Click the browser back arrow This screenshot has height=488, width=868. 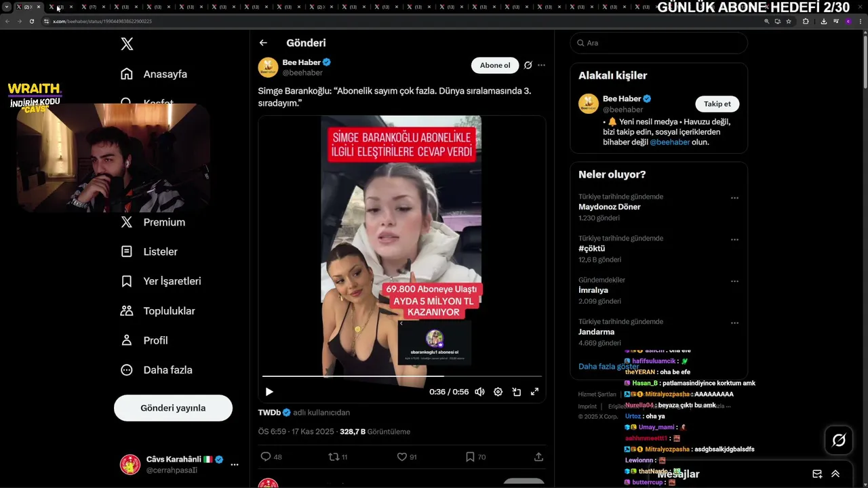click(7, 21)
